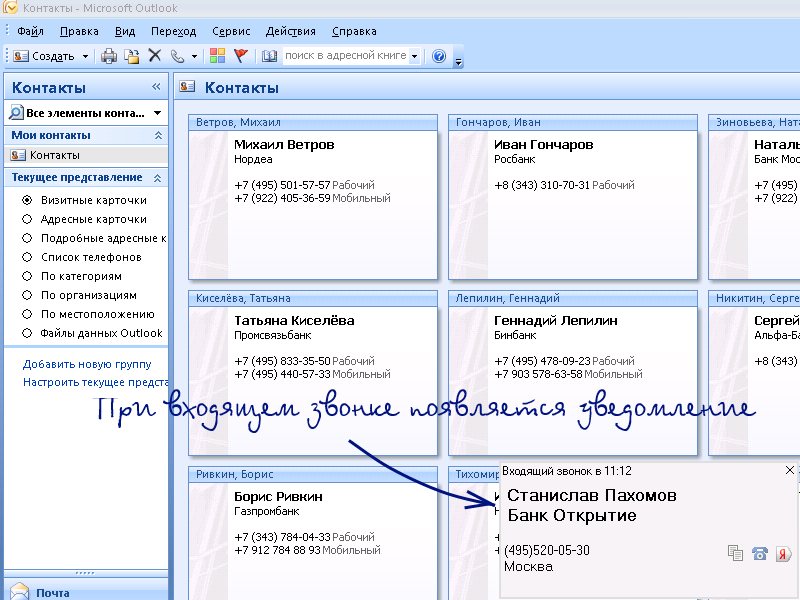Open the address book search dropdown arrow
This screenshot has width=800, height=600.
[x=415, y=56]
